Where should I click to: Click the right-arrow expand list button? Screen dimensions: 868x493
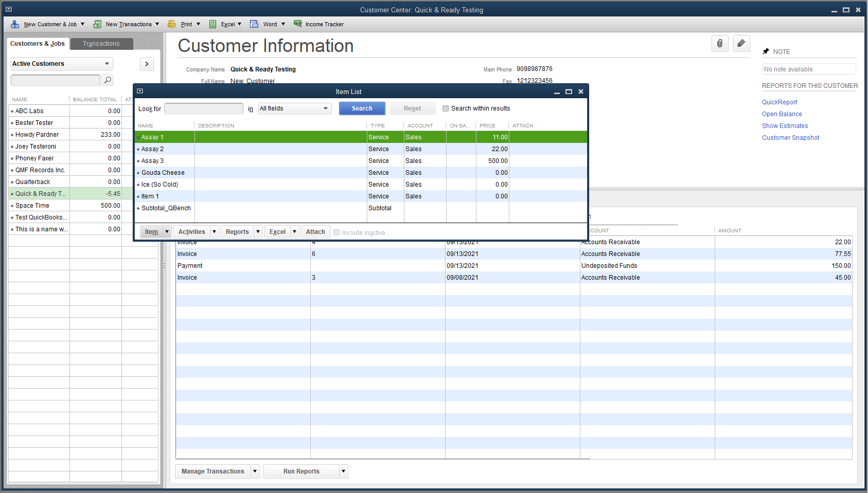pos(147,64)
